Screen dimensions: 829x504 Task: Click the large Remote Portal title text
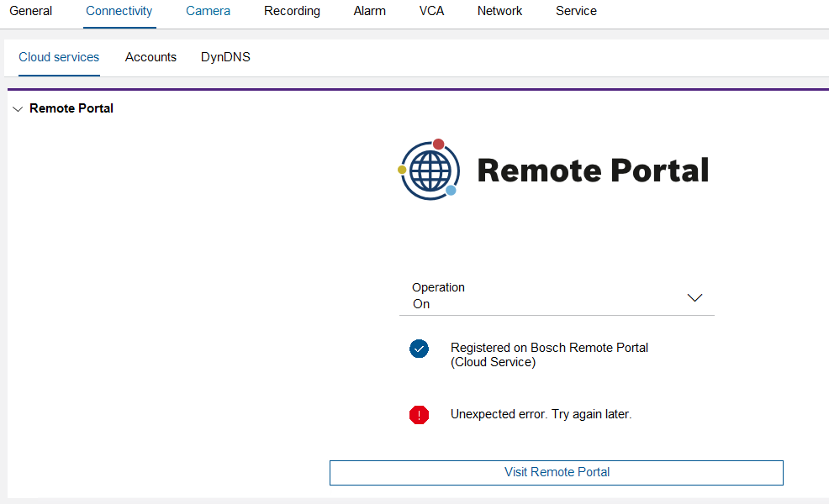click(x=593, y=171)
